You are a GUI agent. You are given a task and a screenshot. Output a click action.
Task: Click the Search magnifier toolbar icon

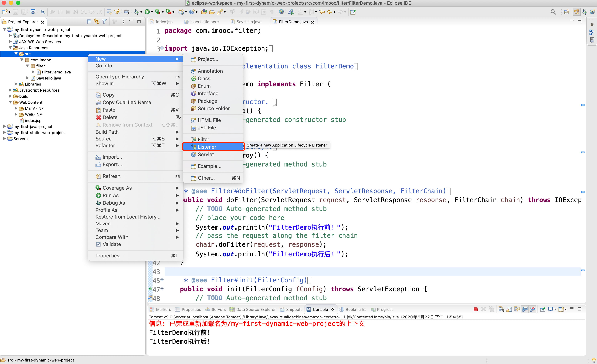553,12
